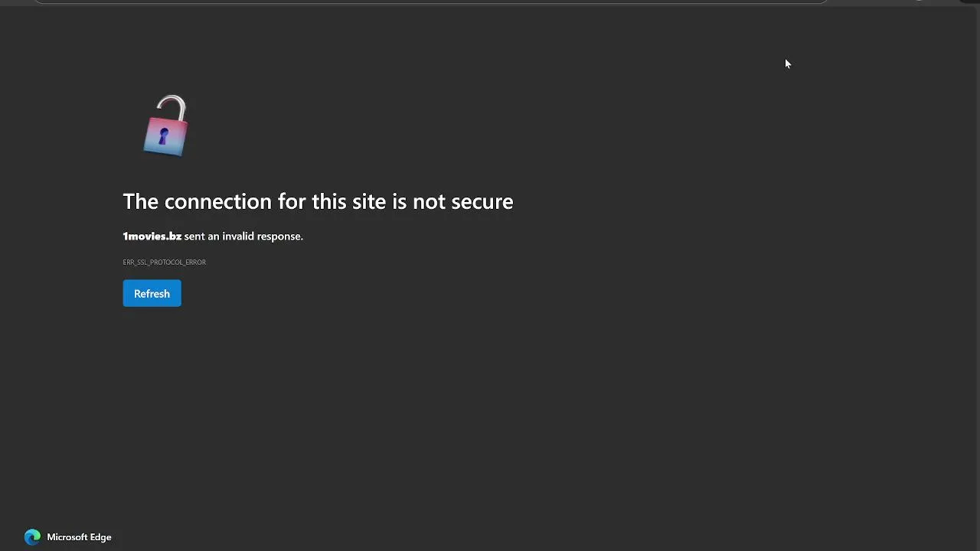This screenshot has height=551, width=980.
Task: Click the shackle of the open padlock
Action: pos(172,106)
